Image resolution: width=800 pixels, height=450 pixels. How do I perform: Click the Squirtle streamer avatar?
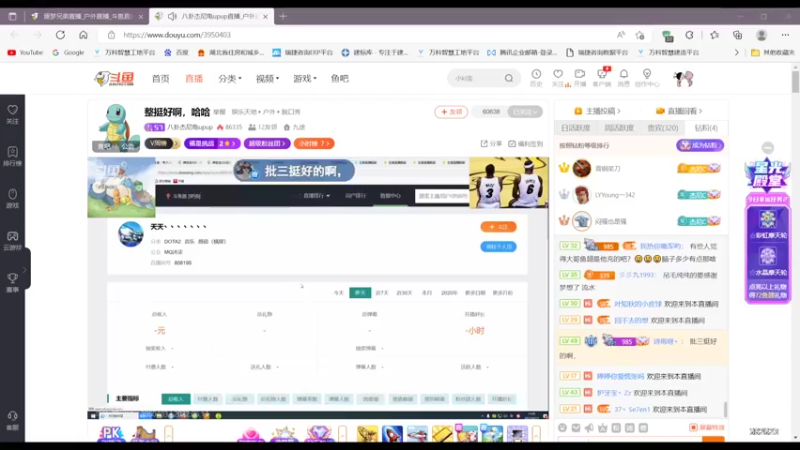pos(116,127)
